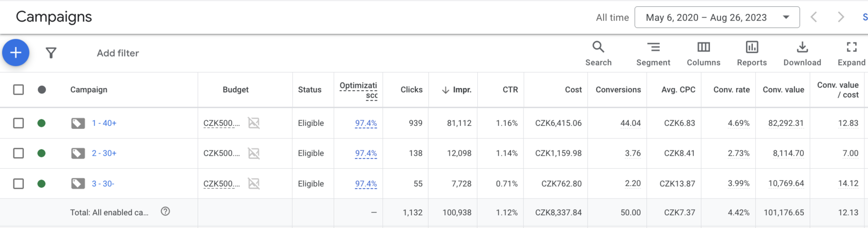This screenshot has height=228, width=868.
Task: Open the filter funnel icon
Action: pos(51,53)
